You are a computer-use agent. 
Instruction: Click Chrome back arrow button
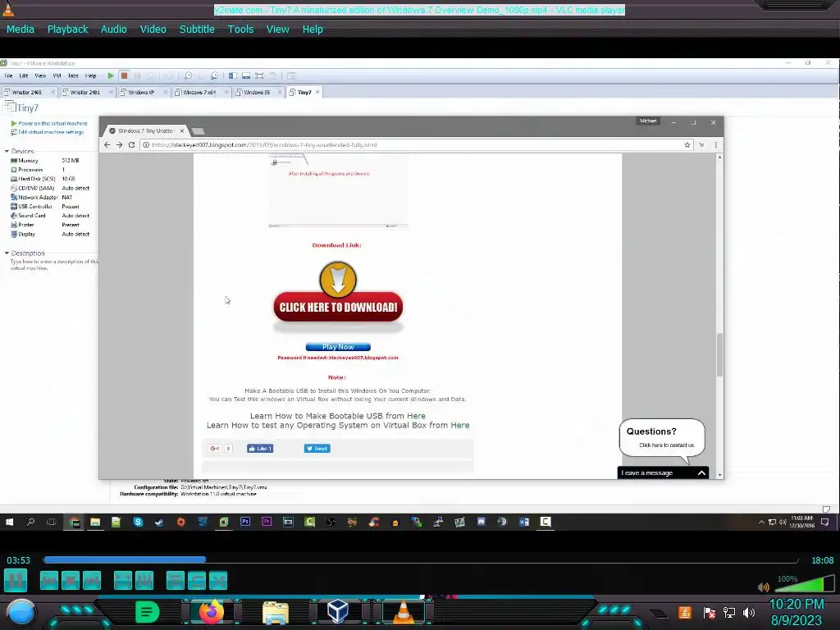coord(107,144)
